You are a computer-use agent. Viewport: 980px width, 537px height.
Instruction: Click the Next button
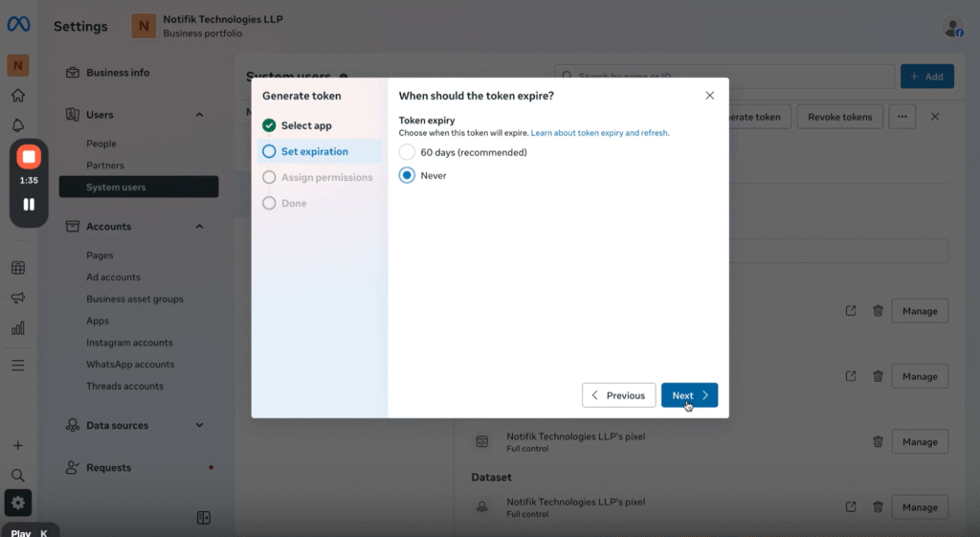pos(689,395)
